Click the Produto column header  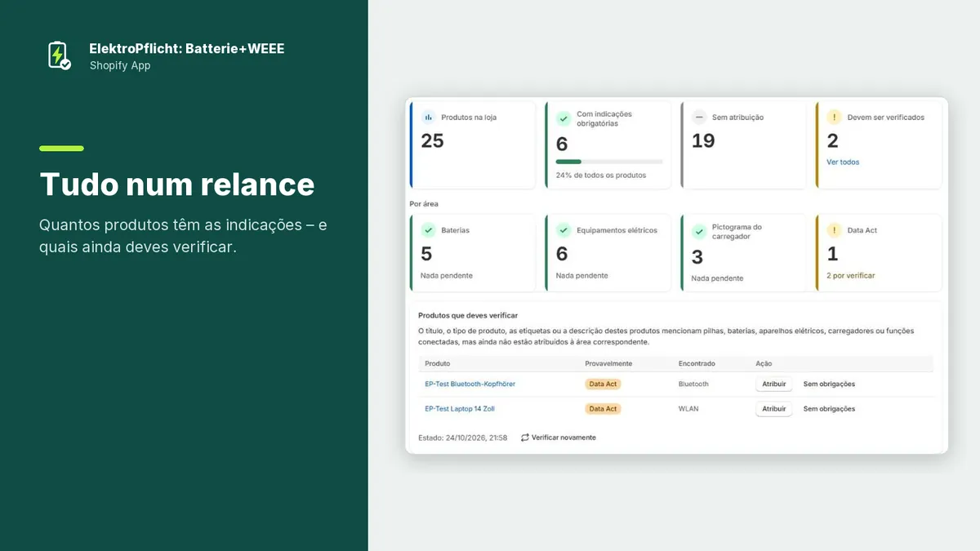pyautogui.click(x=437, y=363)
